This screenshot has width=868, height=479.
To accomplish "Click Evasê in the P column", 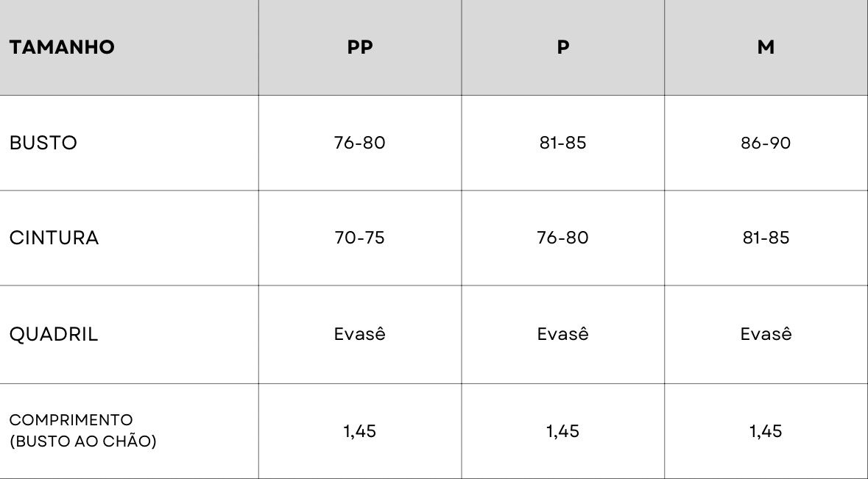I will 563,333.
